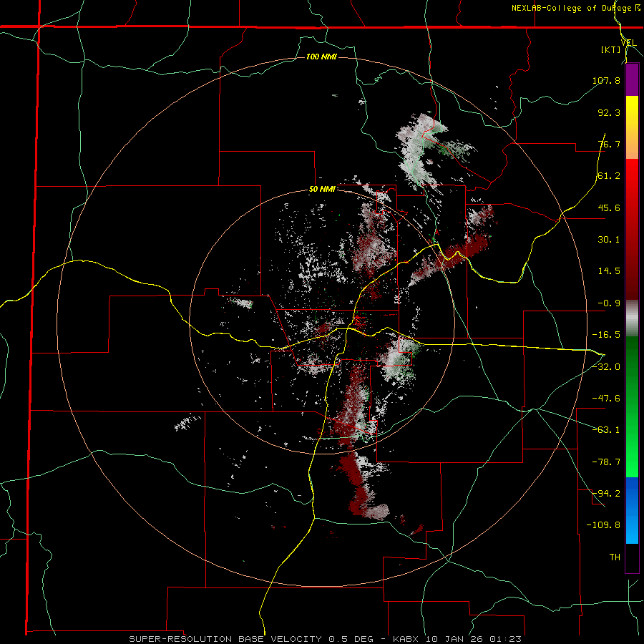644x644 pixels.
Task: Click the 107.8 velocity scale value
Action: (606, 80)
